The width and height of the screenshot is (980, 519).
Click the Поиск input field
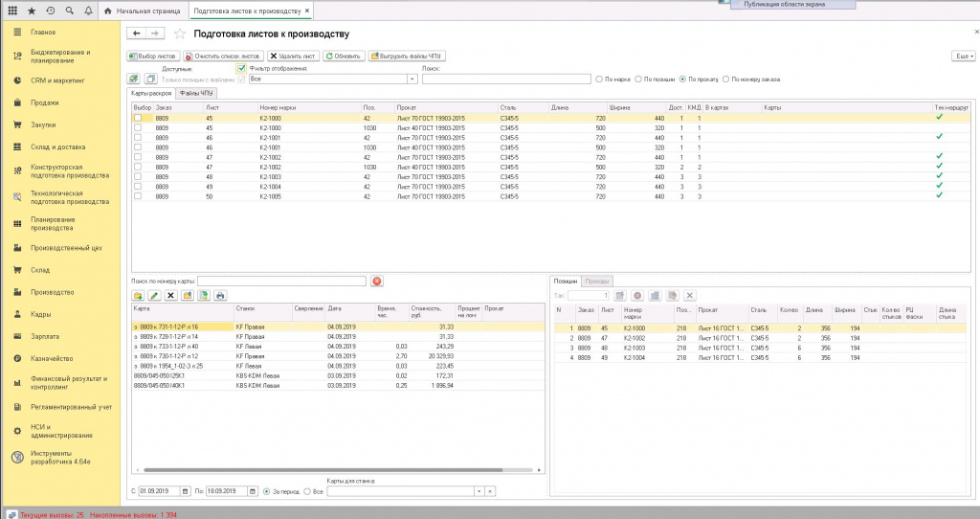(506, 79)
